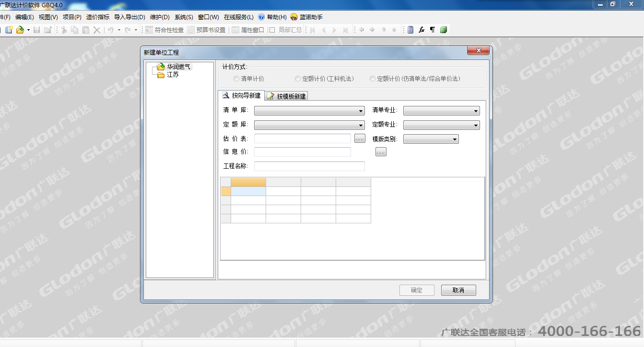This screenshot has height=347, width=644.
Task: Click the open folder toolbar icon
Action: [x=20, y=30]
